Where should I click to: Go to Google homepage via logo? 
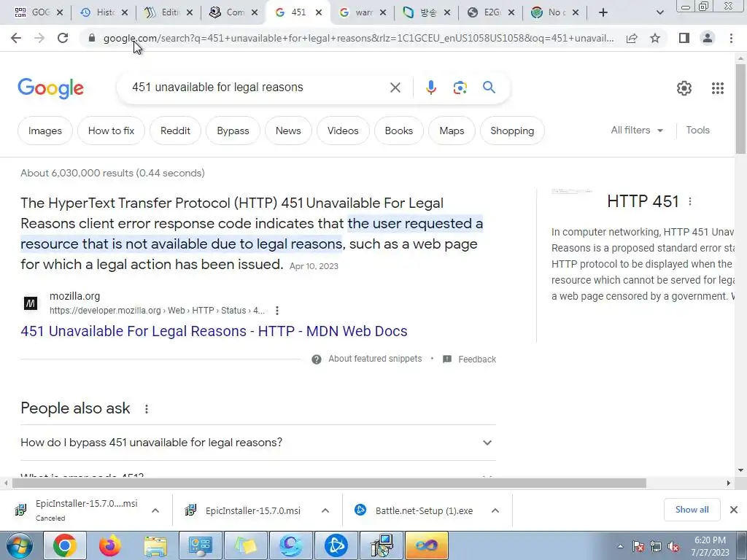point(50,88)
